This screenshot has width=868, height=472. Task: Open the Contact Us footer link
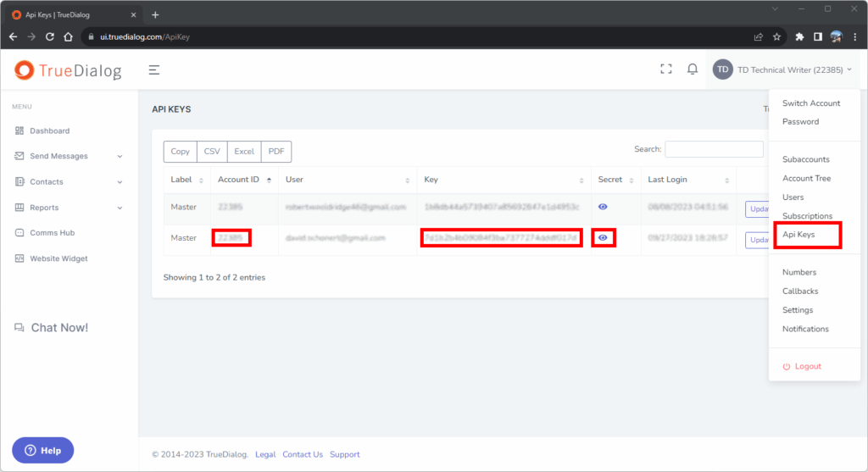pyautogui.click(x=303, y=454)
